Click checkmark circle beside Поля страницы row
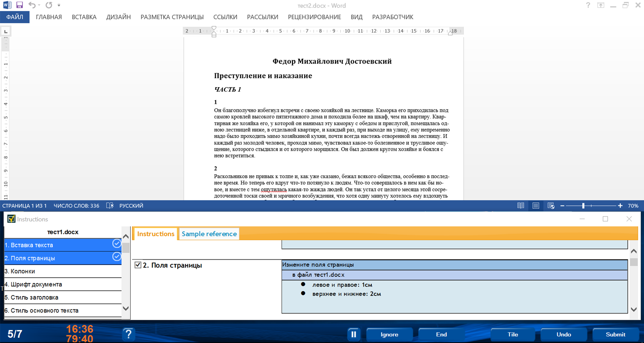The image size is (644, 343). (116, 257)
